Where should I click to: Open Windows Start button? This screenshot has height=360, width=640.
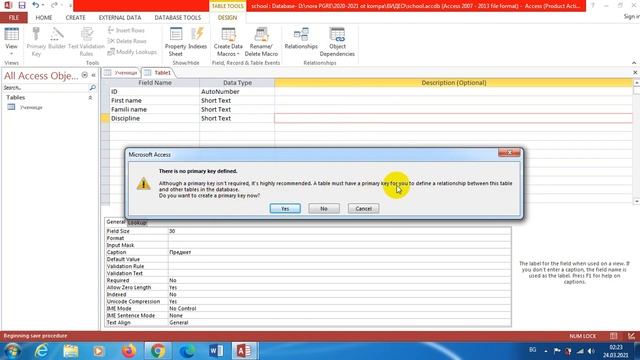tap(12, 351)
